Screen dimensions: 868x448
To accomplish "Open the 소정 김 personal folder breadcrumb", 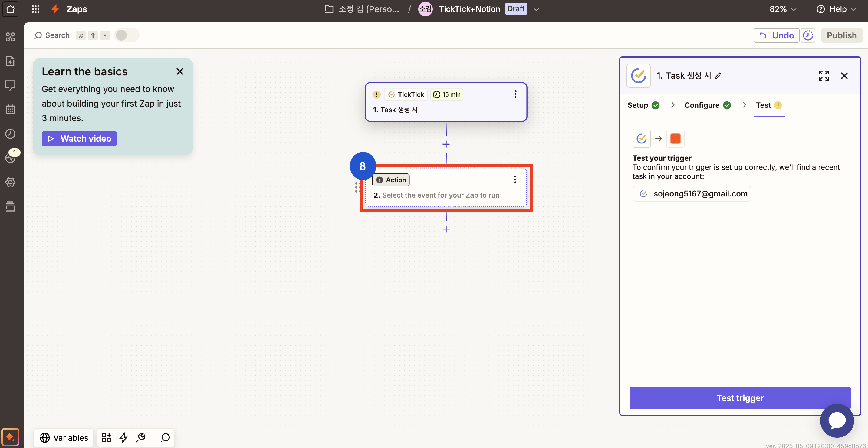I will 362,9.
